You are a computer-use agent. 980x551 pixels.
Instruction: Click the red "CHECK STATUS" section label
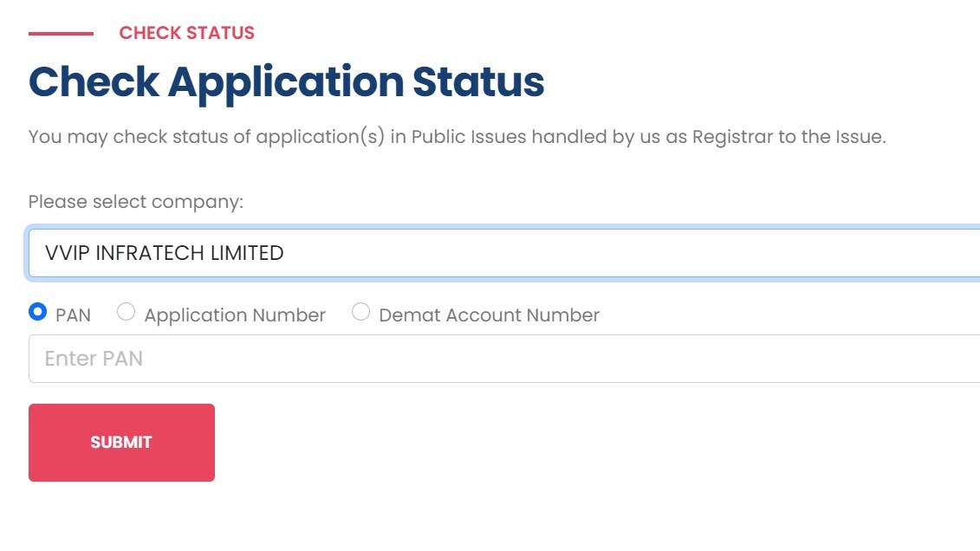pyautogui.click(x=186, y=33)
